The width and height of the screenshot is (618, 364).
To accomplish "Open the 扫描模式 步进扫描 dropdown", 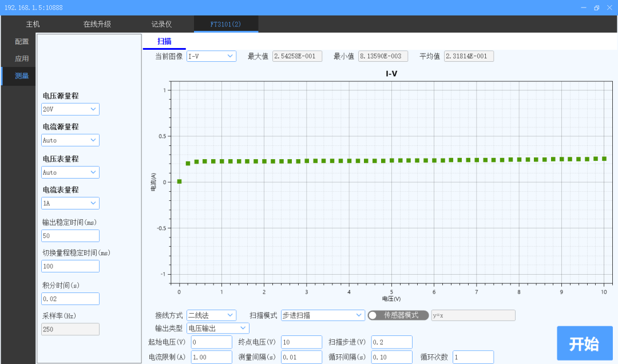I will (322, 315).
